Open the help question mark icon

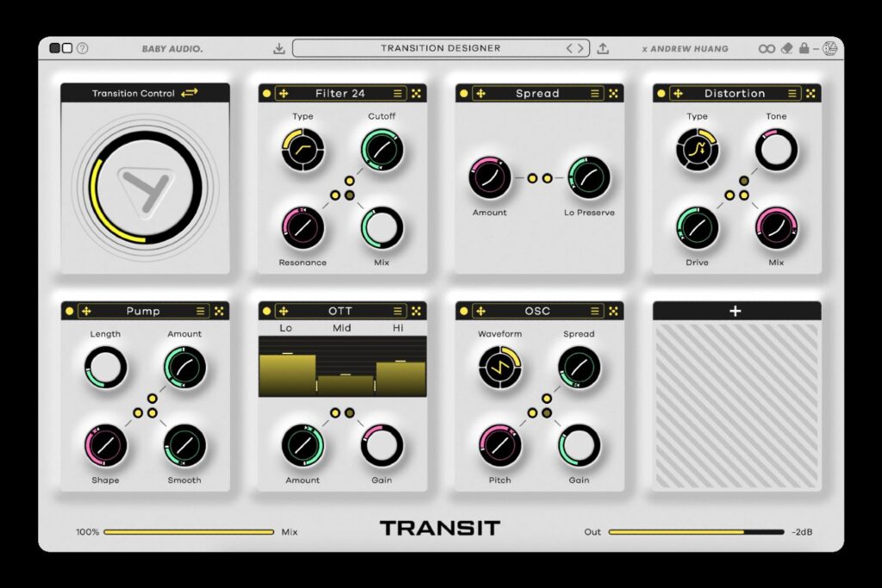point(83,48)
